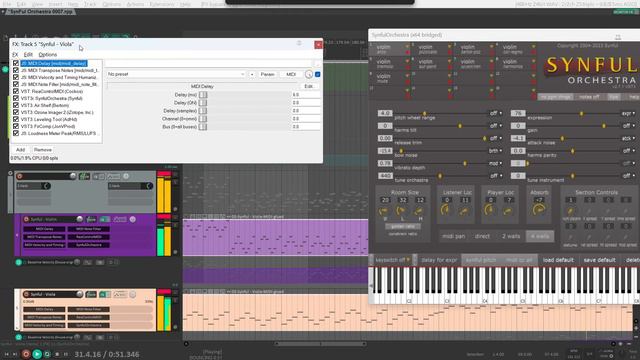Toggle JS: MIDI Transpose Notes checkbox
640x360 pixels.
coord(16,70)
